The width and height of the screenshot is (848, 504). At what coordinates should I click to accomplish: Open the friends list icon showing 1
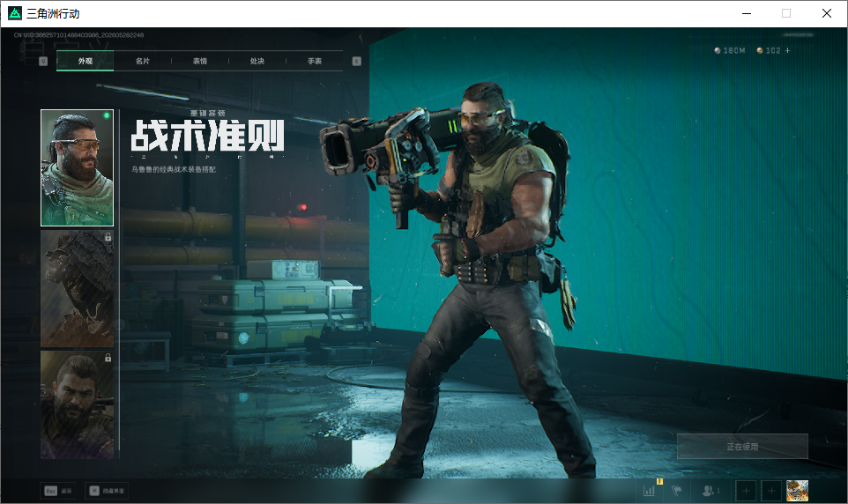(x=710, y=491)
